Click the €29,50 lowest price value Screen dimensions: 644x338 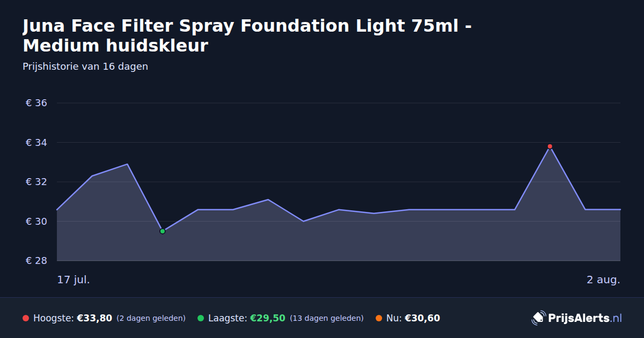pos(268,318)
